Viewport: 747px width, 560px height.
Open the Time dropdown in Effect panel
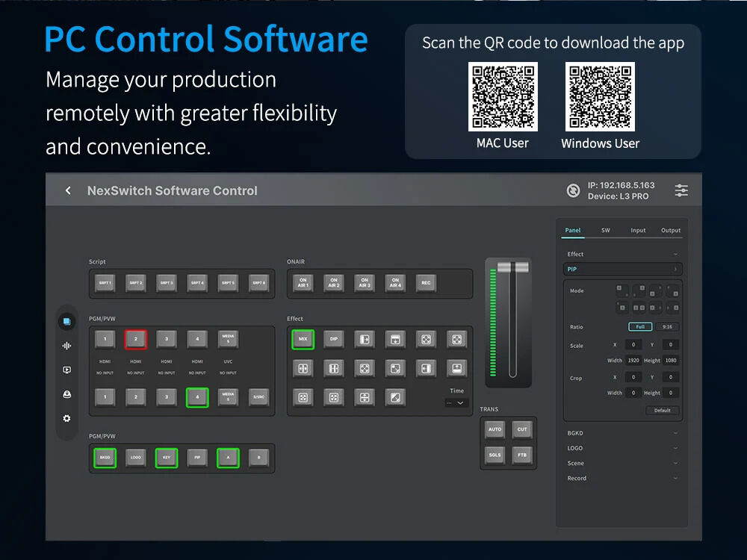456,403
